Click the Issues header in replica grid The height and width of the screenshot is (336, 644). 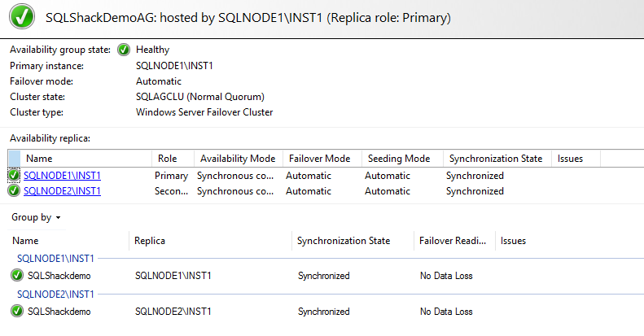click(x=570, y=159)
